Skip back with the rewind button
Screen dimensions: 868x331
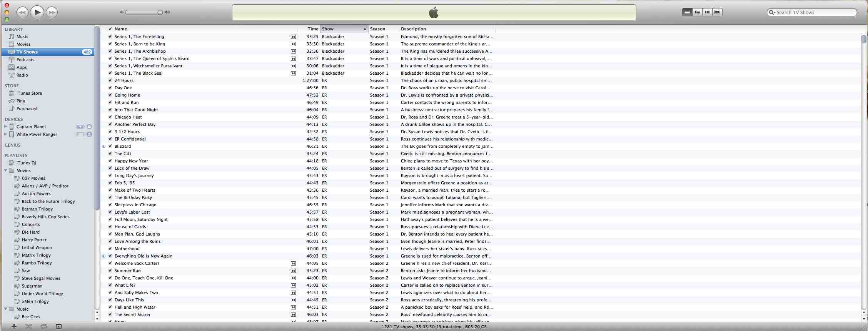pos(22,12)
